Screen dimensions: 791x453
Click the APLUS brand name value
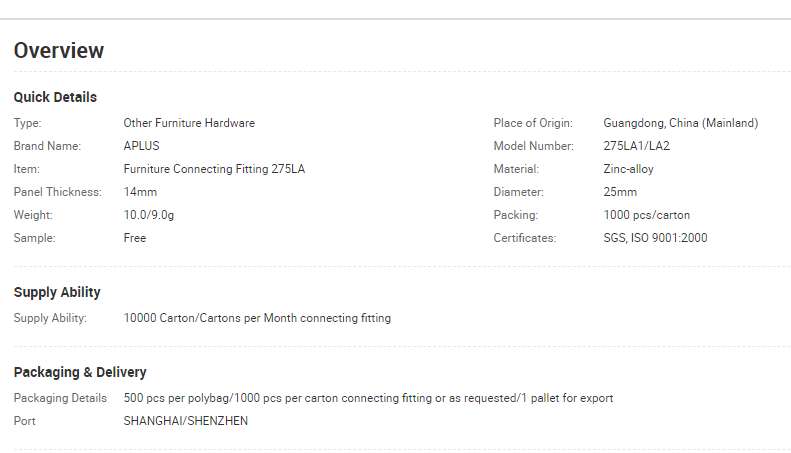(141, 146)
